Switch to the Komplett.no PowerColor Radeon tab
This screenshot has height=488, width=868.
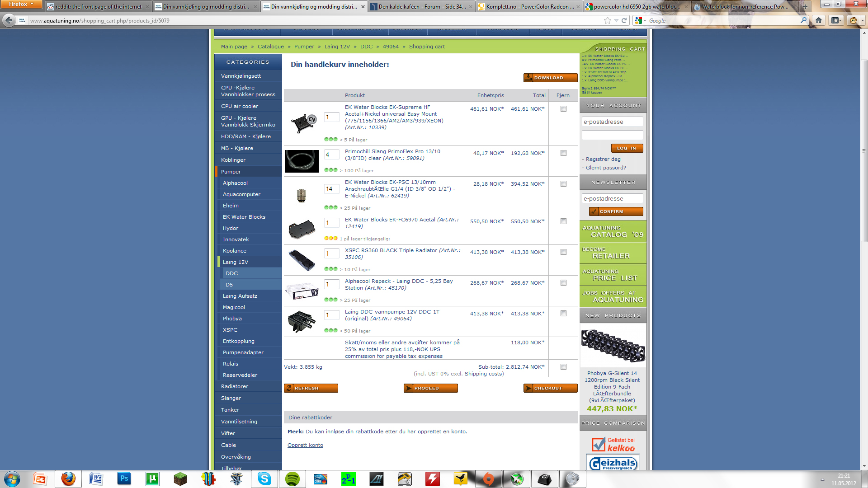[x=529, y=7]
